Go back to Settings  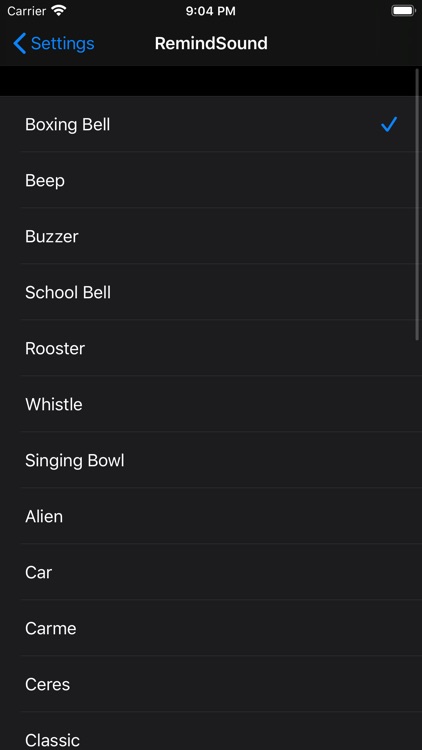point(54,44)
